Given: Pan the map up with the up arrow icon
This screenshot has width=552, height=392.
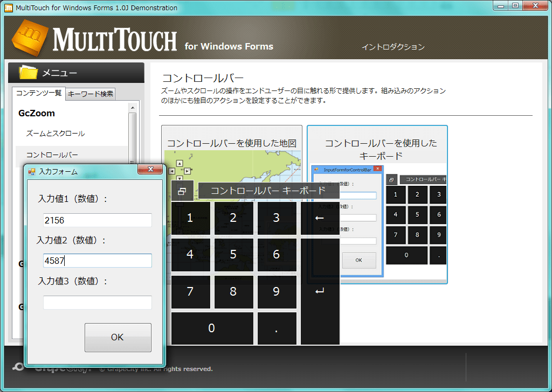Looking at the screenshot, I should 179,163.
